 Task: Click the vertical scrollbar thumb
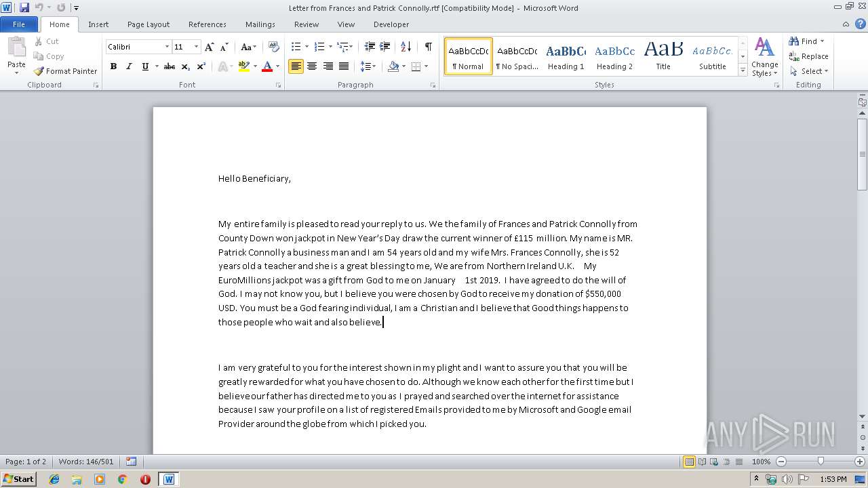862,154
